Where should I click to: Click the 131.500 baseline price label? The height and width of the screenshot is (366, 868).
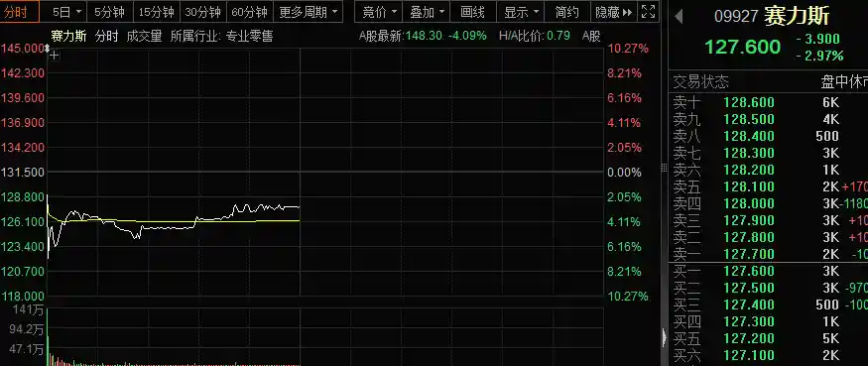tap(22, 173)
